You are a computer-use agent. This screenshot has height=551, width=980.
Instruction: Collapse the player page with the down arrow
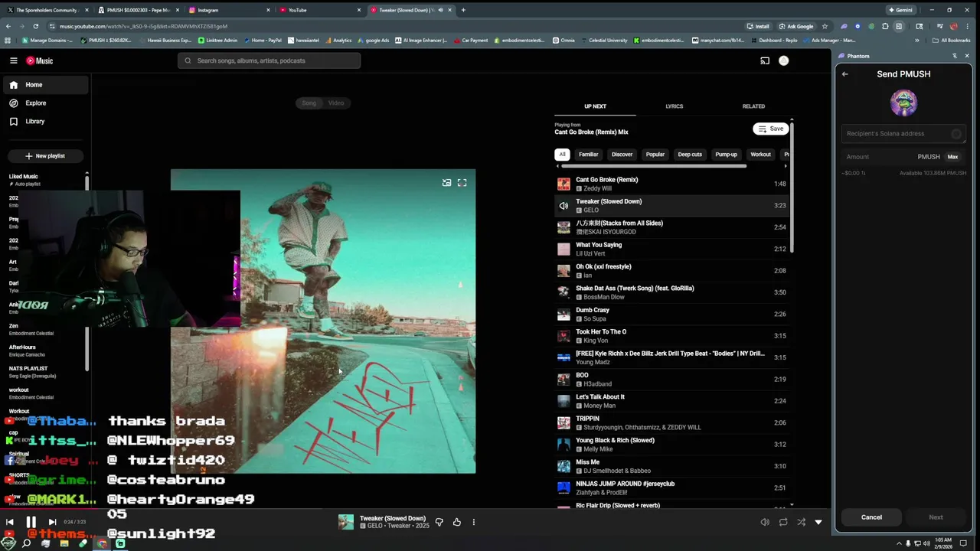(818, 522)
